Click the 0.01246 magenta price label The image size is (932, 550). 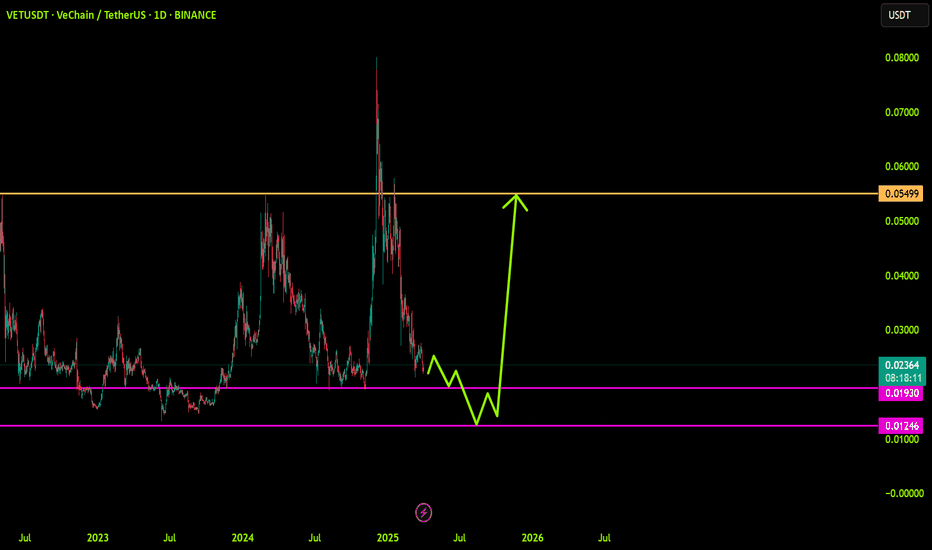[900, 426]
